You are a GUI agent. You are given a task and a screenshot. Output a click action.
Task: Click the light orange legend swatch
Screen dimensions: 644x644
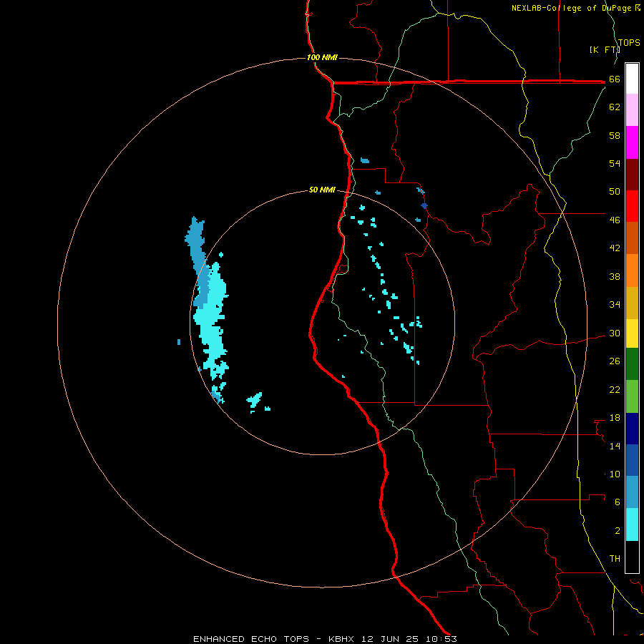coord(632,270)
